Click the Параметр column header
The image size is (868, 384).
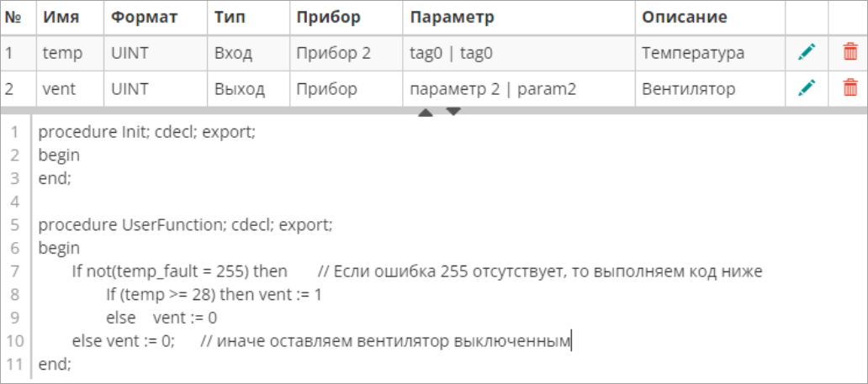pos(453,18)
